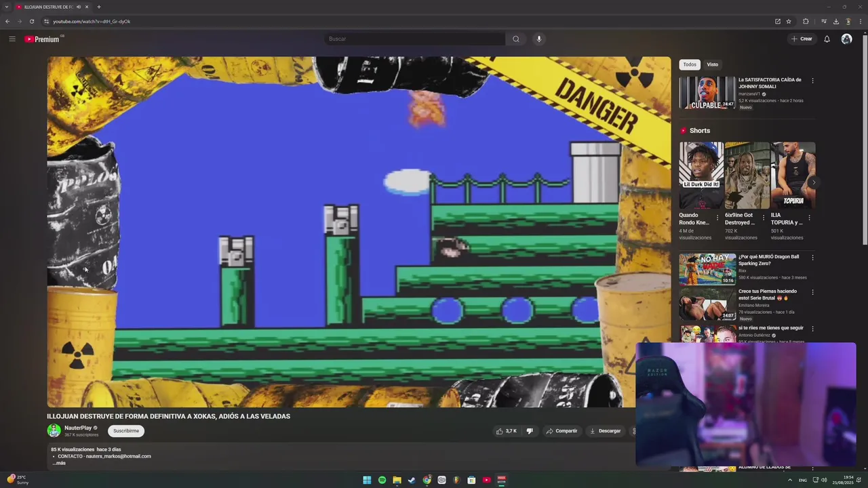Select the Visto filter chip
Viewport: 868px width, 488px height.
point(713,64)
